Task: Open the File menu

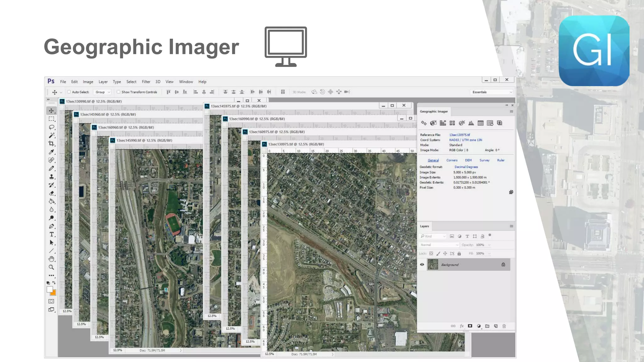Action: (x=63, y=82)
